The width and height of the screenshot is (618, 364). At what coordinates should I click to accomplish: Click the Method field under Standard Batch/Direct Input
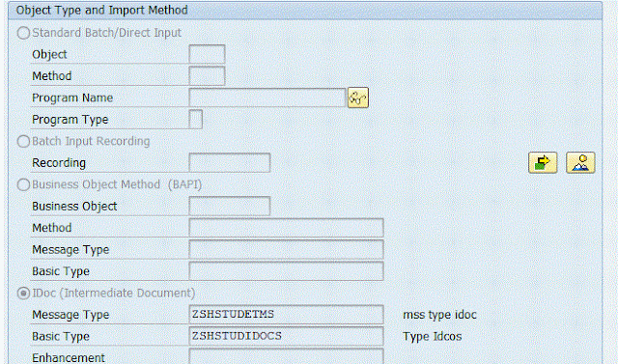pyautogui.click(x=207, y=75)
